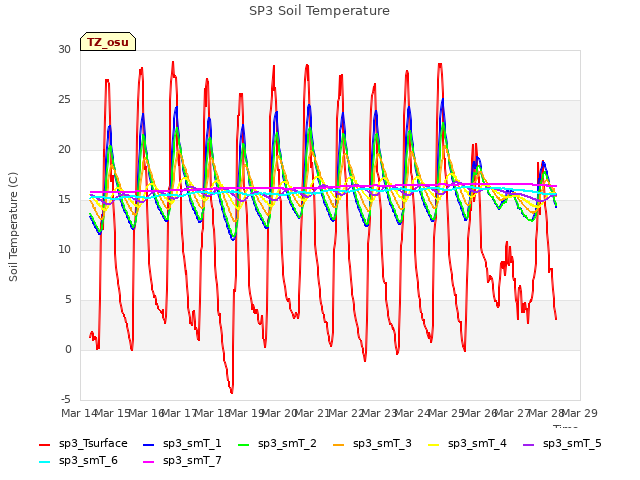Click the 5 y-axis tick label
Screen dimensions: 640x480
click(x=68, y=300)
